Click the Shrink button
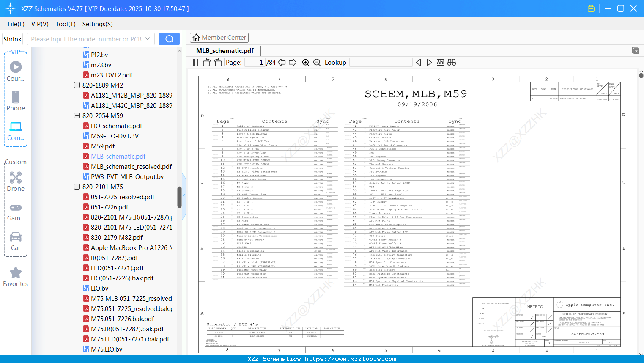This screenshot has height=363, width=644. (x=13, y=39)
